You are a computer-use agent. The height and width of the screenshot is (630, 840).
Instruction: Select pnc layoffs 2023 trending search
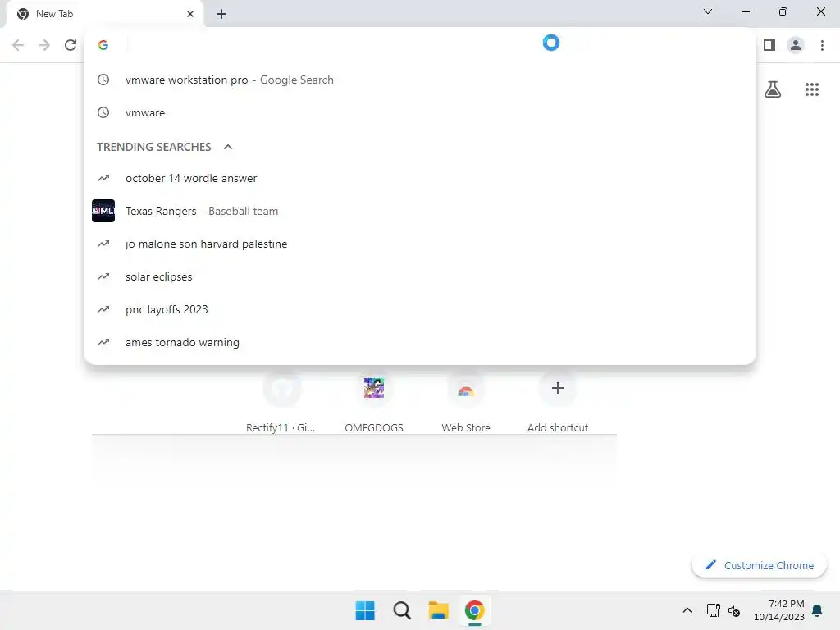click(x=420, y=309)
